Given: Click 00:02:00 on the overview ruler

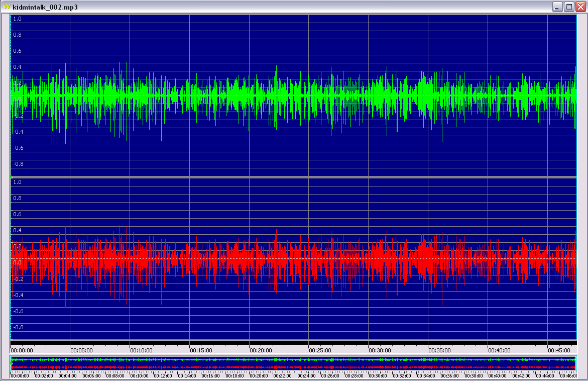Looking at the screenshot, I should [x=44, y=375].
